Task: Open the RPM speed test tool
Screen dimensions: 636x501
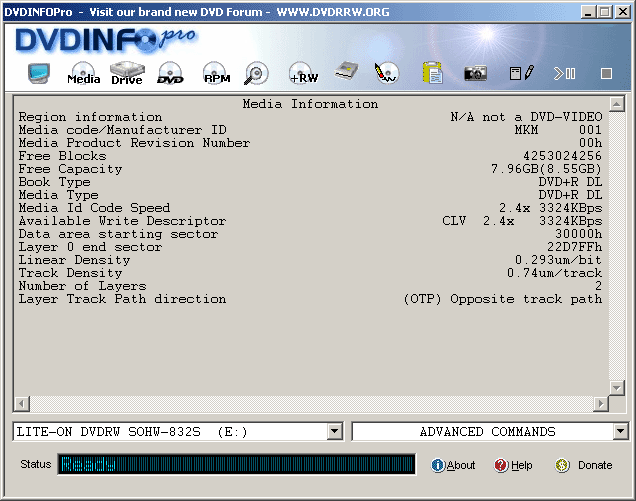Action: pos(217,73)
